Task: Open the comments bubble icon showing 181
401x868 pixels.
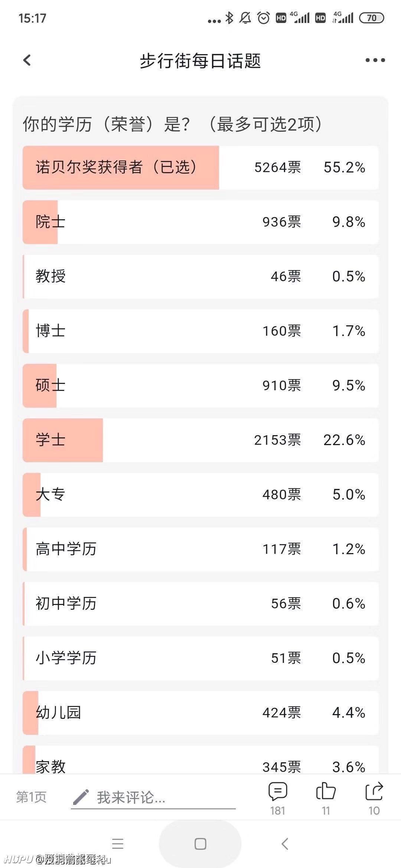Action: click(x=278, y=792)
